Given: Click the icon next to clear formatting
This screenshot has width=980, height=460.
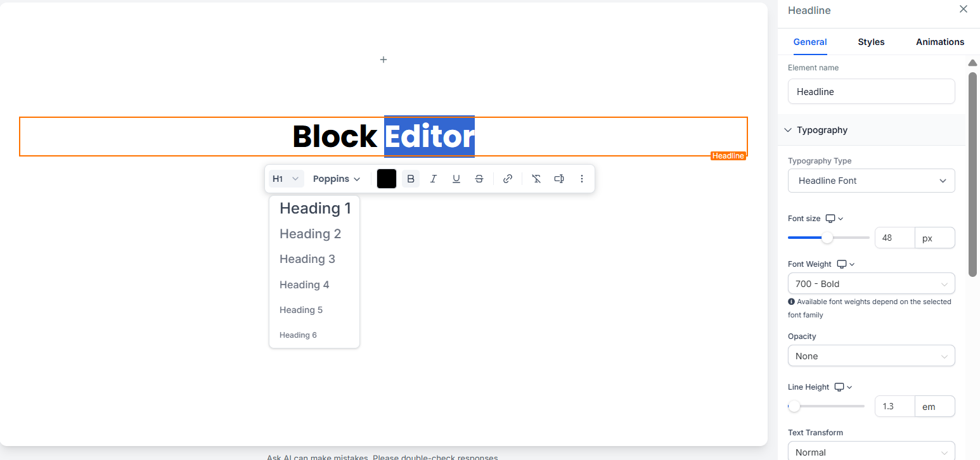Looking at the screenshot, I should [559, 179].
